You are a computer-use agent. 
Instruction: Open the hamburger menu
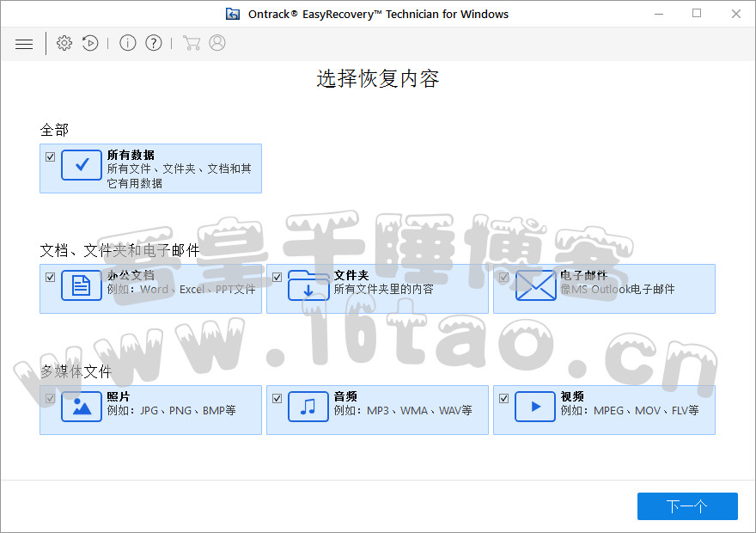24,44
